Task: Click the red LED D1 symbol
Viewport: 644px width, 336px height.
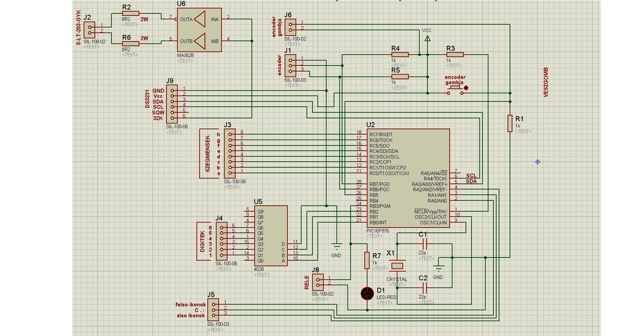Action: click(x=367, y=293)
